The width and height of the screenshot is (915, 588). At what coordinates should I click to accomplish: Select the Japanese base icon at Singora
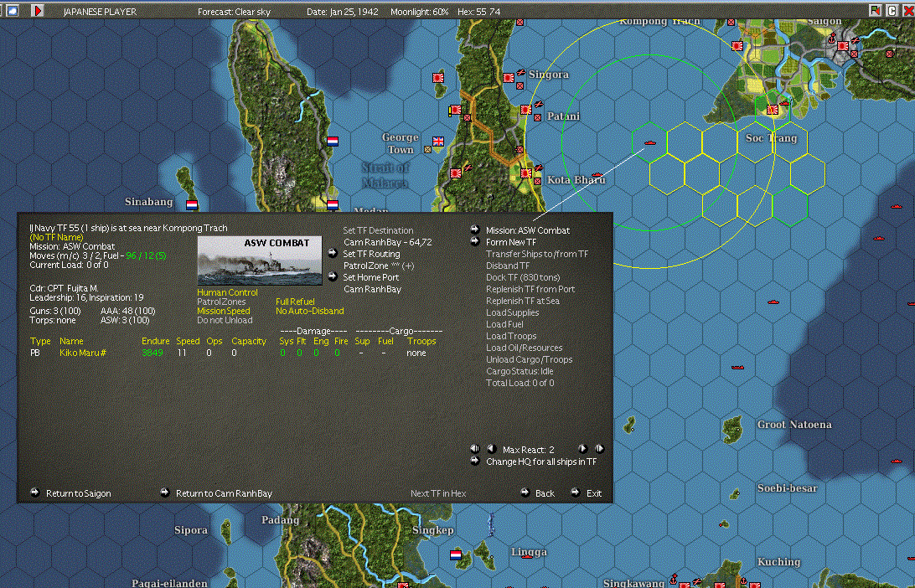coord(509,78)
